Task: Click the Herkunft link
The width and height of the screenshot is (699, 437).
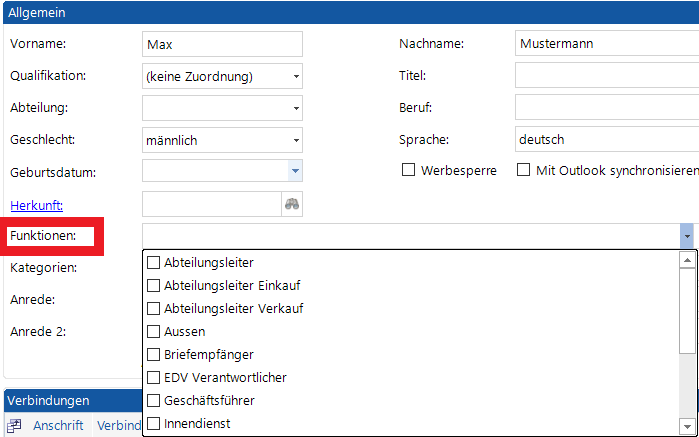Action: tap(36, 205)
